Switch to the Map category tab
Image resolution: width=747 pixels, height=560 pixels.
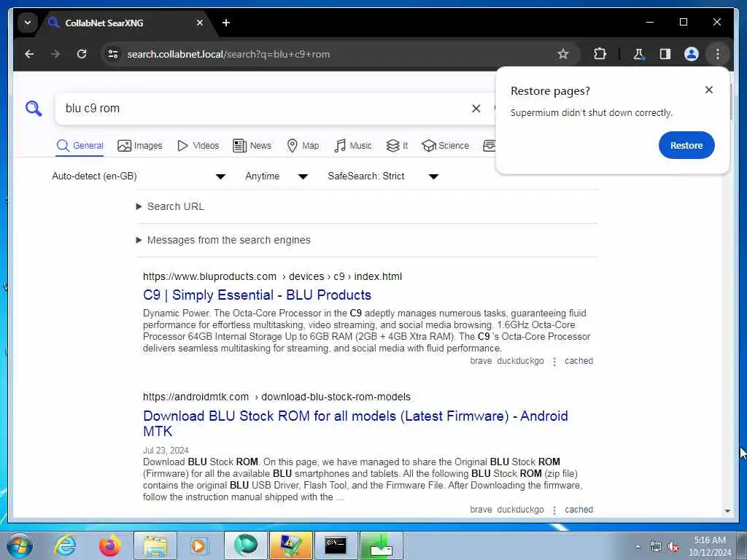(303, 146)
